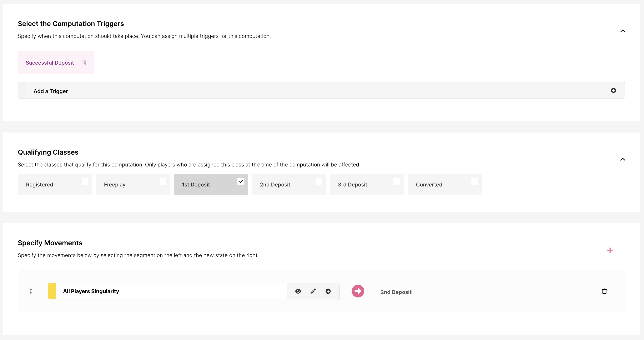Click the pink arrow movement button
This screenshot has width=644, height=340.
[x=358, y=291]
